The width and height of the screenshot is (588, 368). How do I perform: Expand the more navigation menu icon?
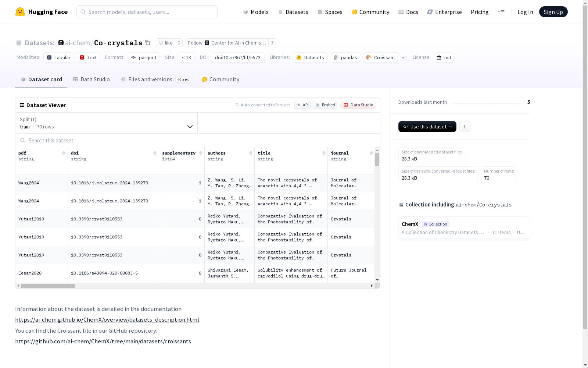(501, 12)
